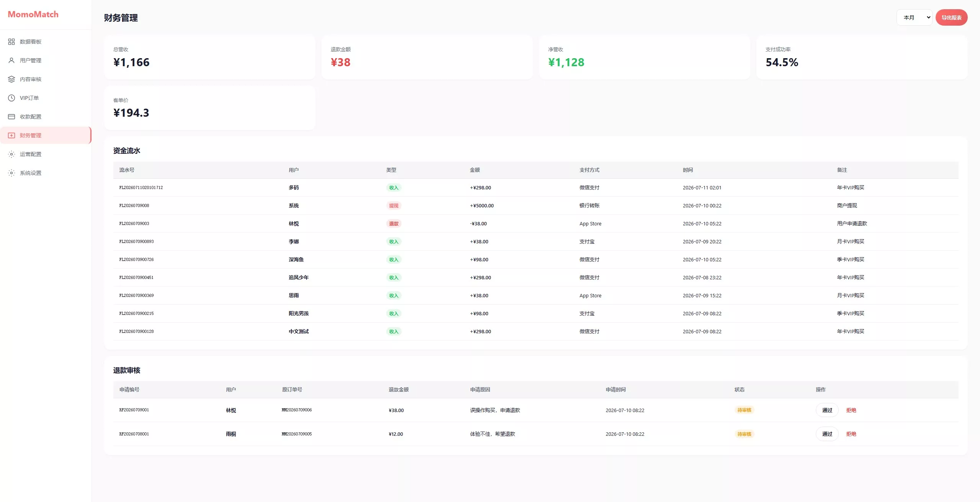Click the 导出报表 export button
This screenshot has width=980, height=502.
(951, 18)
